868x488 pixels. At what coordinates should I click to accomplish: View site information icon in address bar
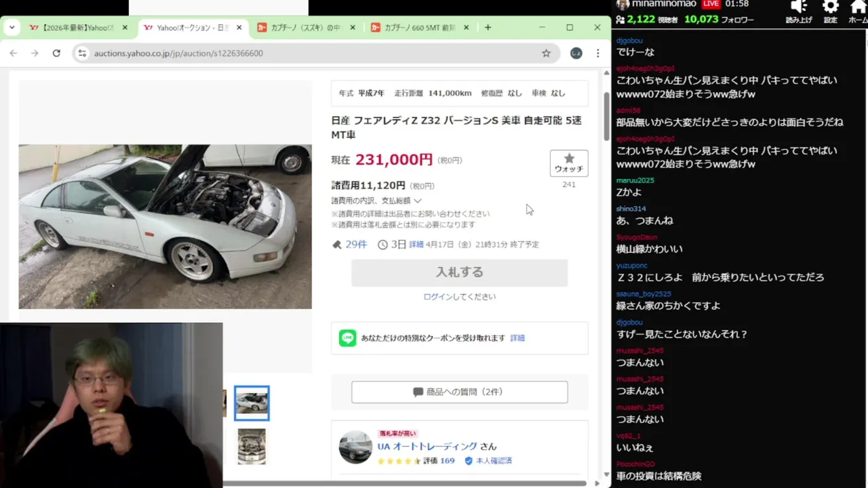[x=82, y=53]
